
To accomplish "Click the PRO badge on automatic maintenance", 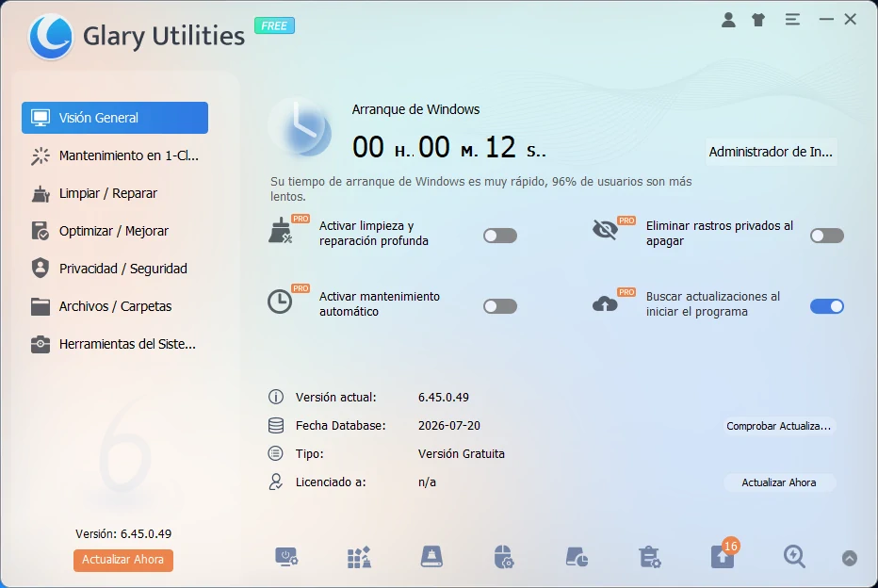I will pyautogui.click(x=301, y=288).
